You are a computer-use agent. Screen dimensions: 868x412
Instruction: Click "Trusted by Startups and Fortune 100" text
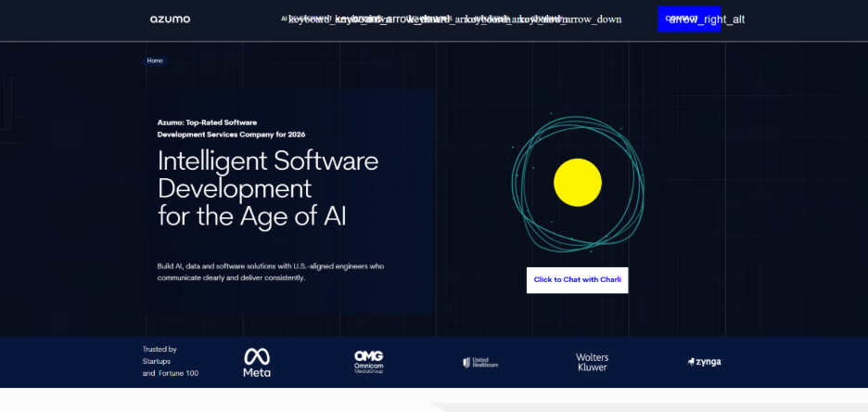point(170,361)
